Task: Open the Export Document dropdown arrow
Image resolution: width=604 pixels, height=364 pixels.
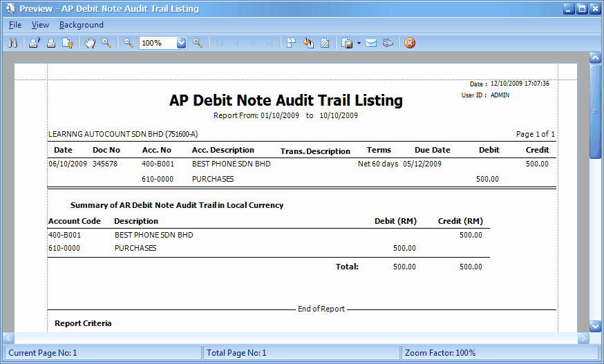Action: 359,43
